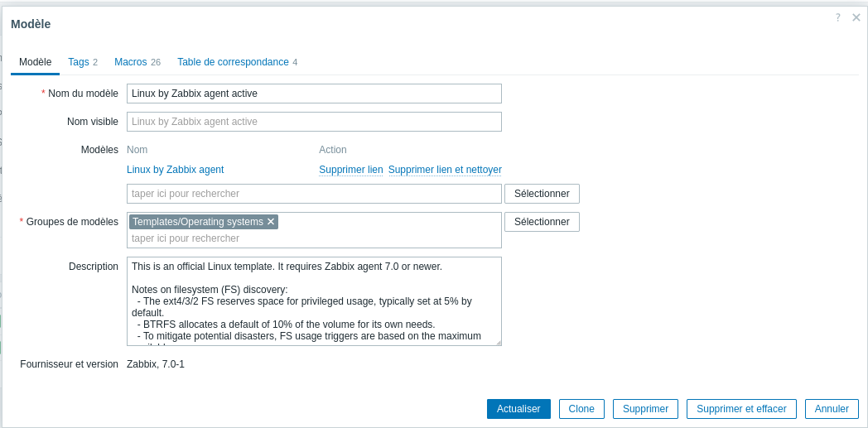Click Sélectionner next to Groupes de modèles

(x=542, y=222)
